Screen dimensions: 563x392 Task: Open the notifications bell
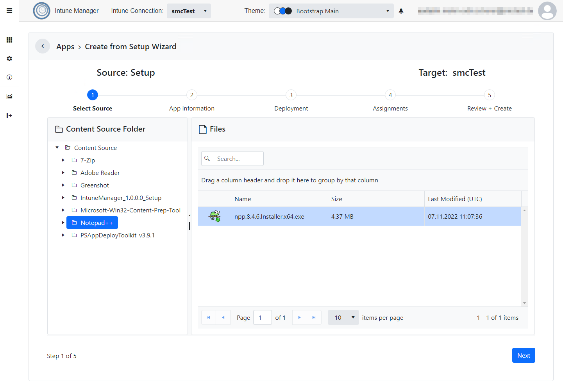(x=401, y=11)
